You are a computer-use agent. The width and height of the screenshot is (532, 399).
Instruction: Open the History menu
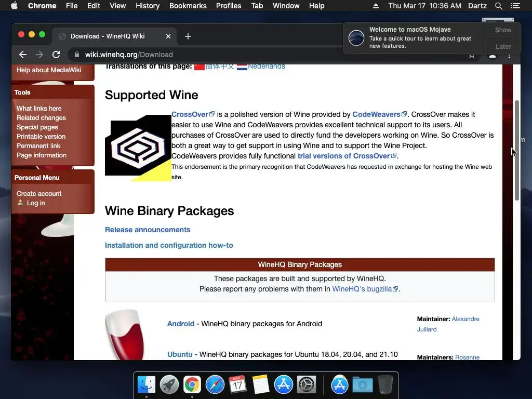pyautogui.click(x=148, y=6)
